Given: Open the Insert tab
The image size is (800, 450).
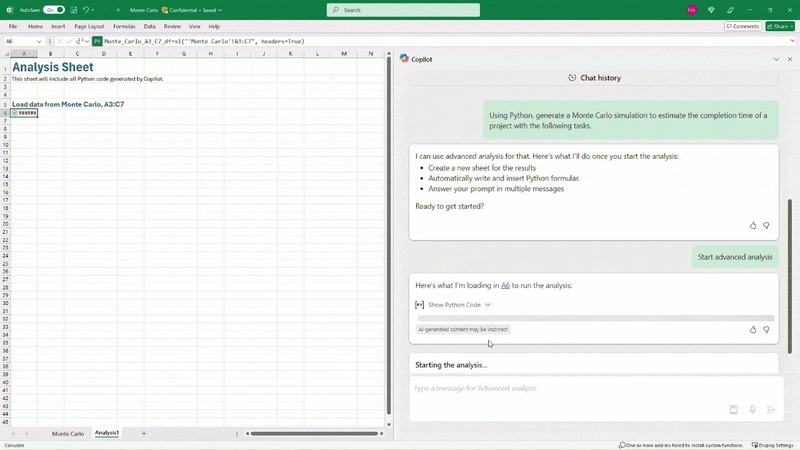Looking at the screenshot, I should point(58,26).
